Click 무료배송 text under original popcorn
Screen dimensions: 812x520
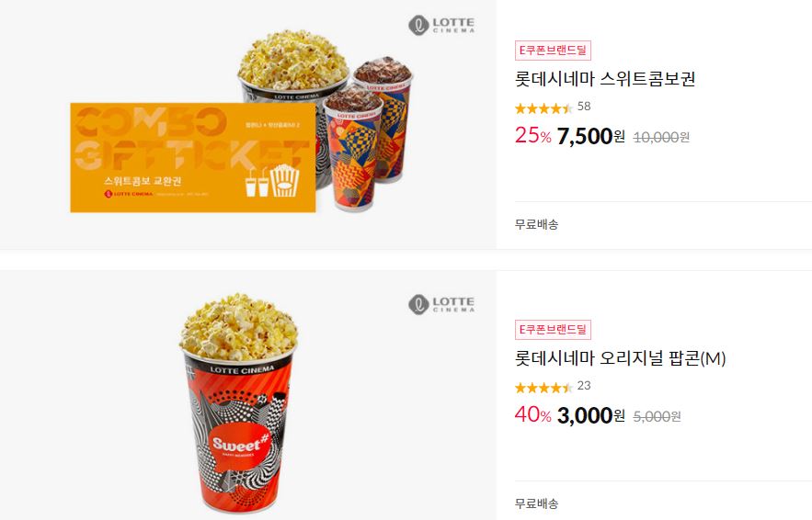point(536,503)
